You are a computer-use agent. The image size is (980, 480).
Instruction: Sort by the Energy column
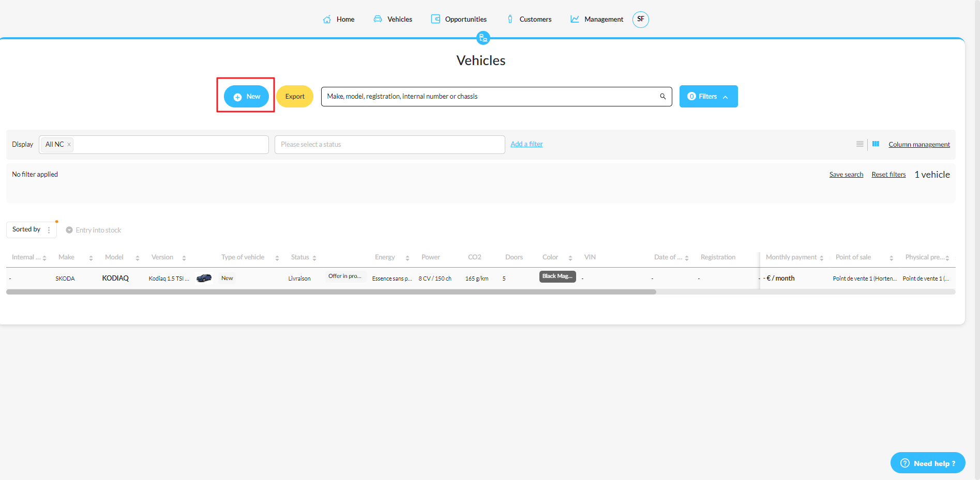tap(408, 258)
